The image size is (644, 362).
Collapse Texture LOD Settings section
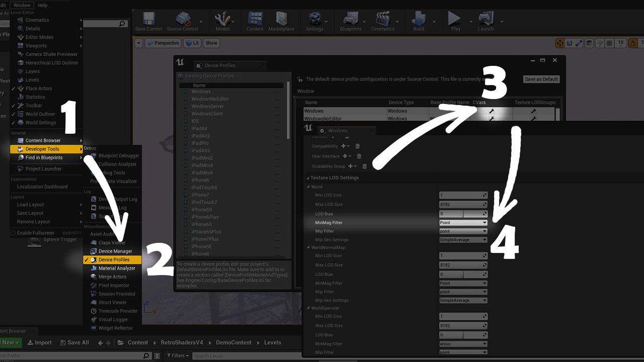[308, 177]
